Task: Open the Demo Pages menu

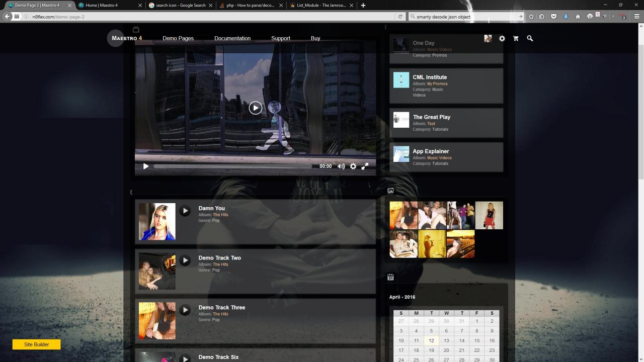Action: point(178,38)
